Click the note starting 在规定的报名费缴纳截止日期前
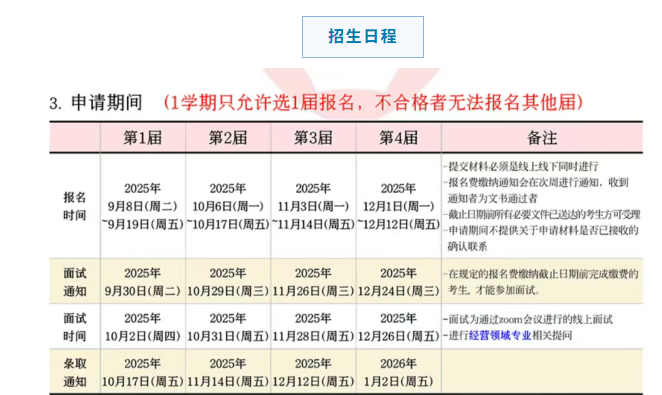The image size is (662, 395). pos(541,274)
